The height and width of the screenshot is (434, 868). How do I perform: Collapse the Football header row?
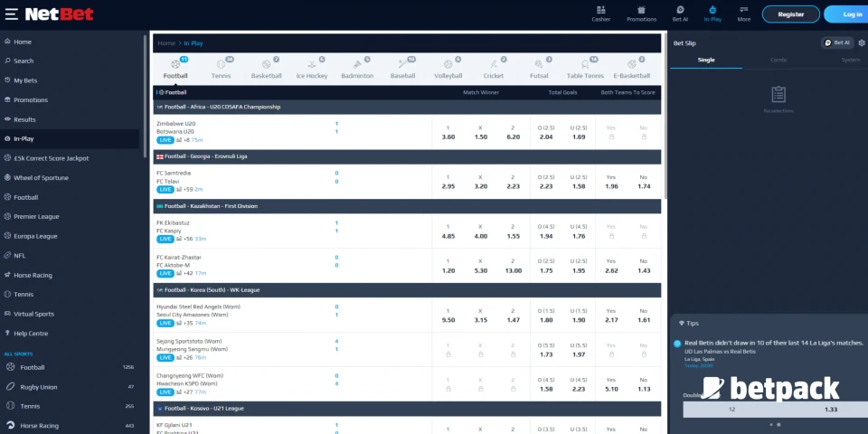click(x=407, y=92)
